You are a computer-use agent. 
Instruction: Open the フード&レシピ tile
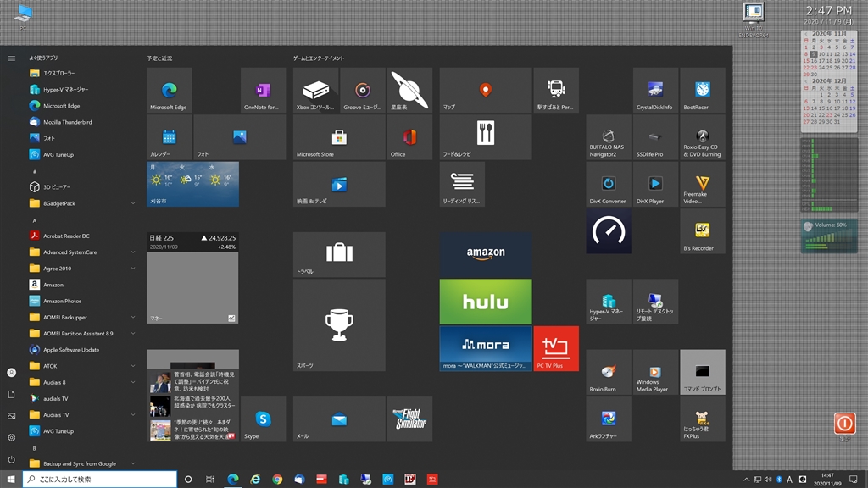[486, 137]
